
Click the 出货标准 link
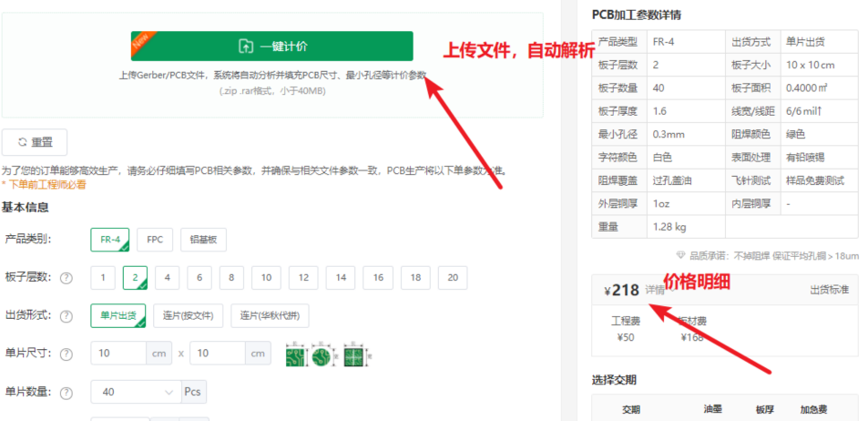point(829,290)
